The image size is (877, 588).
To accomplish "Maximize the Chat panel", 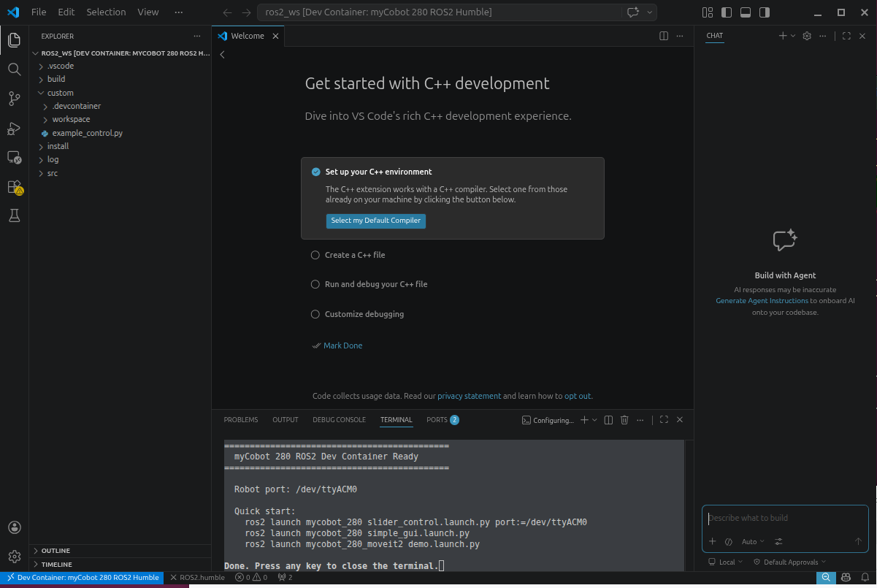I will [846, 36].
